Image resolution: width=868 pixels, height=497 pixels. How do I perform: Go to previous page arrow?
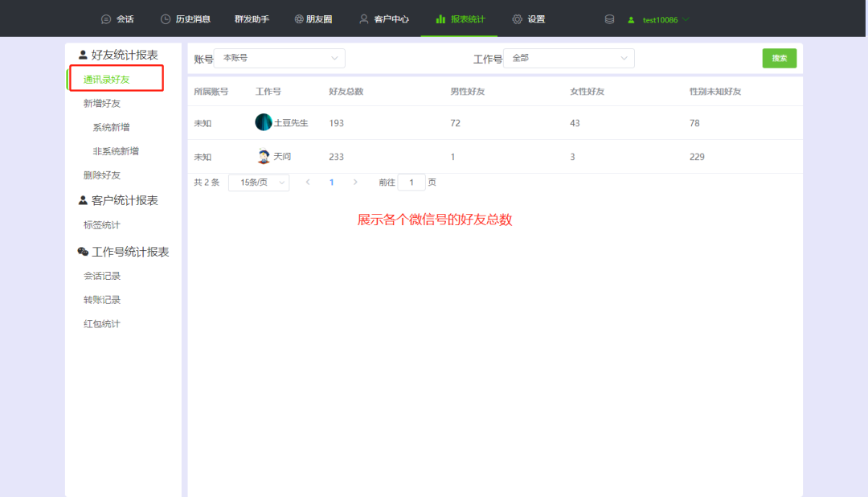[308, 183]
